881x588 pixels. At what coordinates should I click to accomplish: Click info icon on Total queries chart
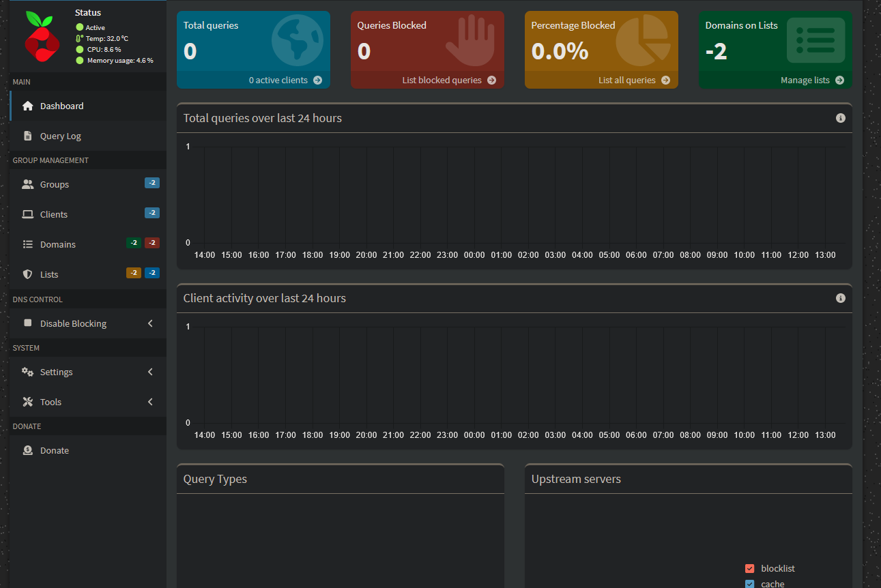pos(841,118)
